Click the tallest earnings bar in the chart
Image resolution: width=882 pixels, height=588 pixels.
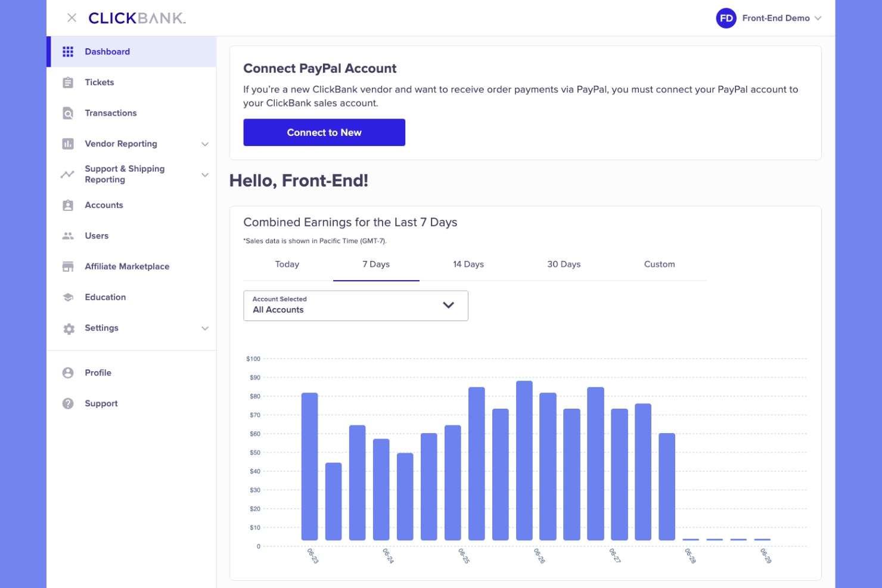pos(524,461)
